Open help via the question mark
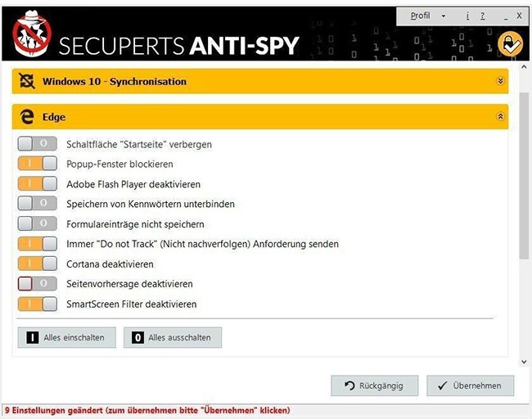This screenshot has height=419, width=532. (483, 16)
